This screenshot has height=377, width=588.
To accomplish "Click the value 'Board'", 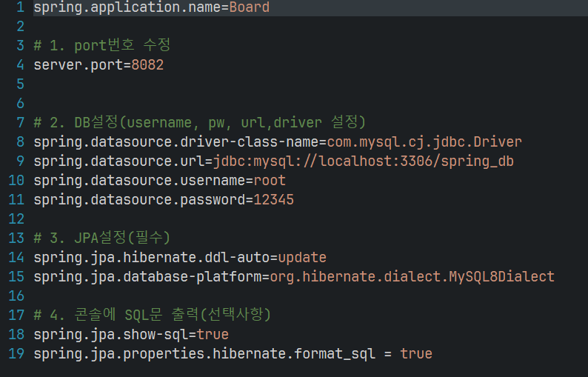I will pos(250,7).
